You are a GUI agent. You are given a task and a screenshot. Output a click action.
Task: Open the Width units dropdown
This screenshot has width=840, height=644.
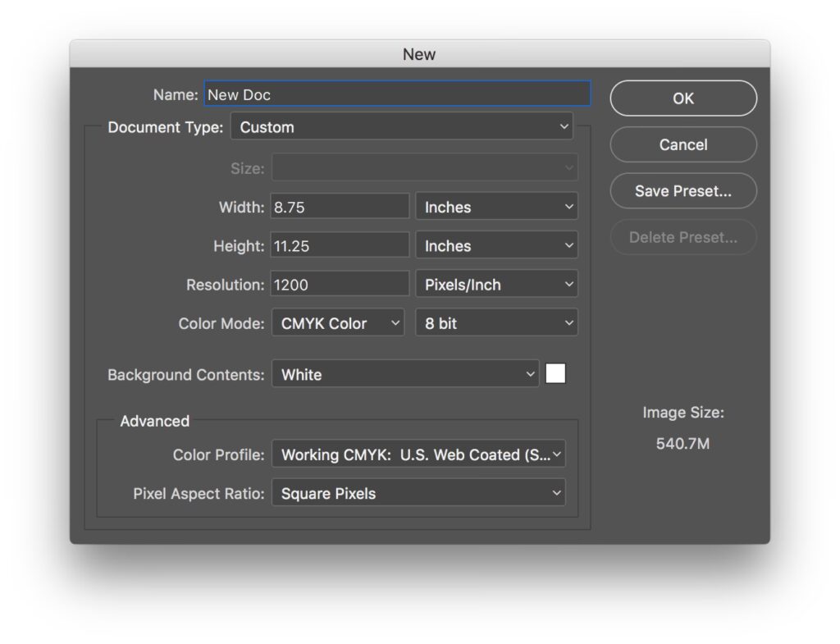click(497, 208)
